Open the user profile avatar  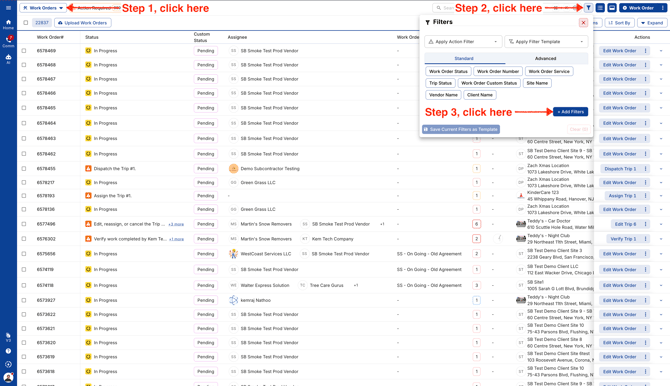(8, 377)
